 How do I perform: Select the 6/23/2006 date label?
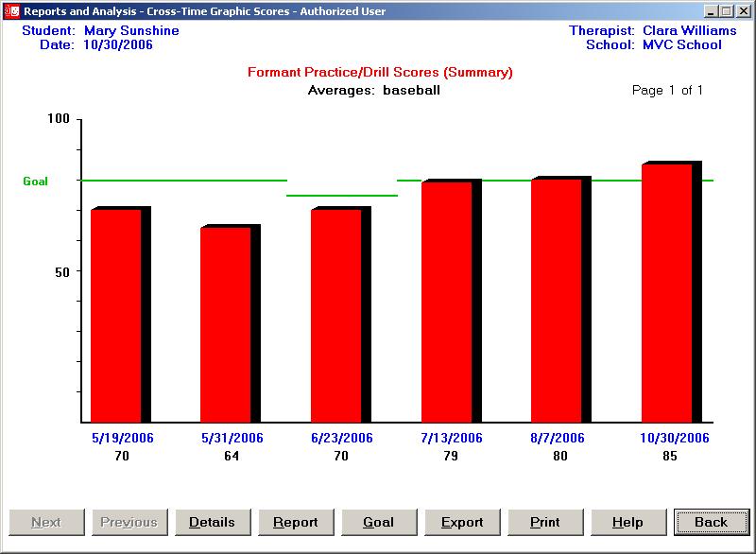point(342,438)
